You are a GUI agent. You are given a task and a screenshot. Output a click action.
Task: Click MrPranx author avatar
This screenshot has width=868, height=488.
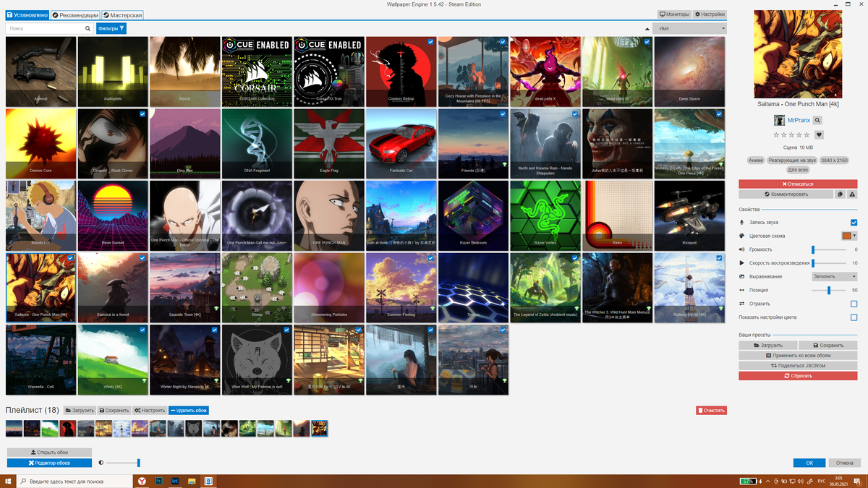click(x=779, y=120)
